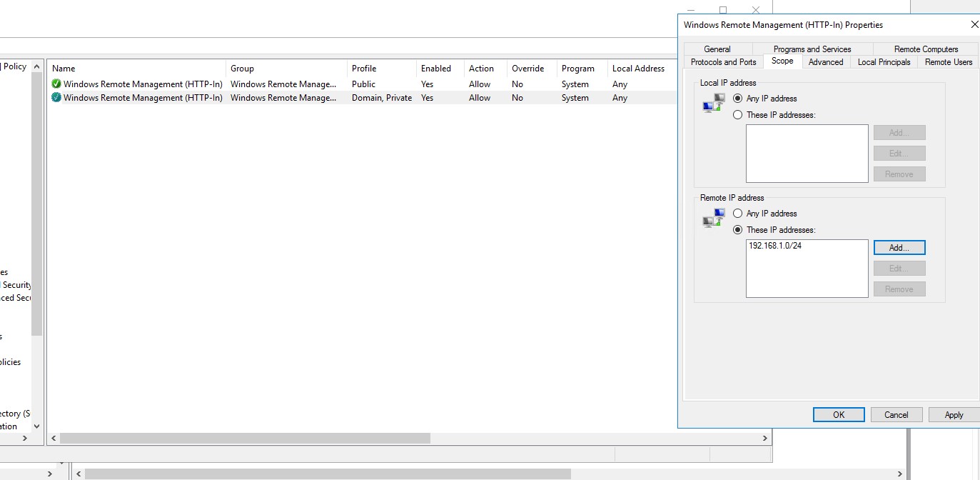
Task: Click the Remote IP address computers icon
Action: [712, 219]
